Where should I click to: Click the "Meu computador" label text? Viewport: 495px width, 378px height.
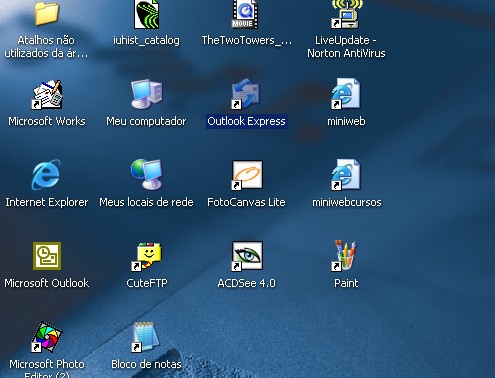(x=146, y=121)
